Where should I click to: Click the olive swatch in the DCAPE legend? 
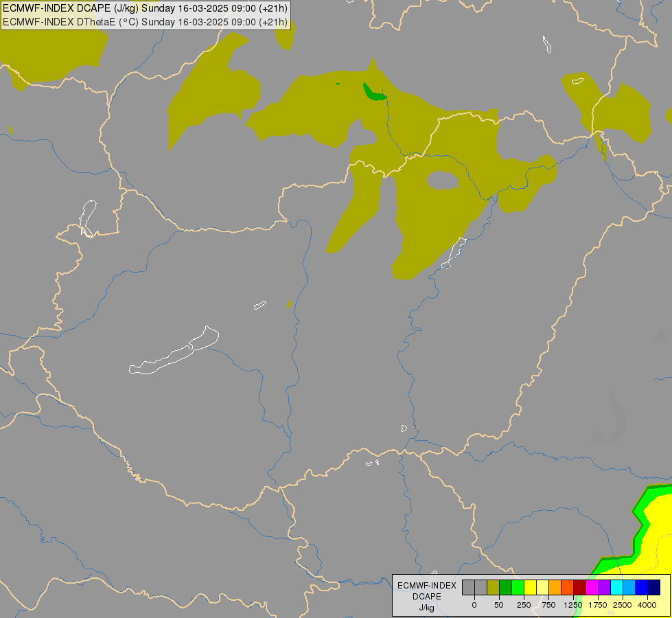point(493,588)
